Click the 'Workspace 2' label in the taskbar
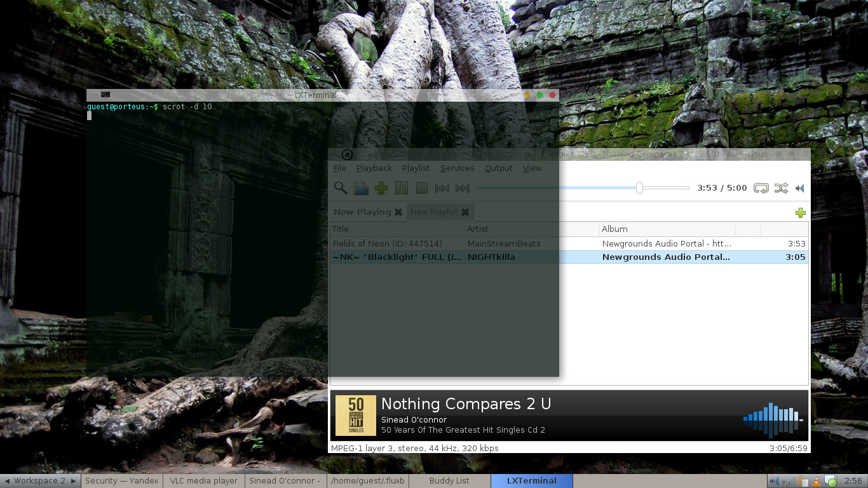The image size is (868, 488). pyautogui.click(x=39, y=481)
